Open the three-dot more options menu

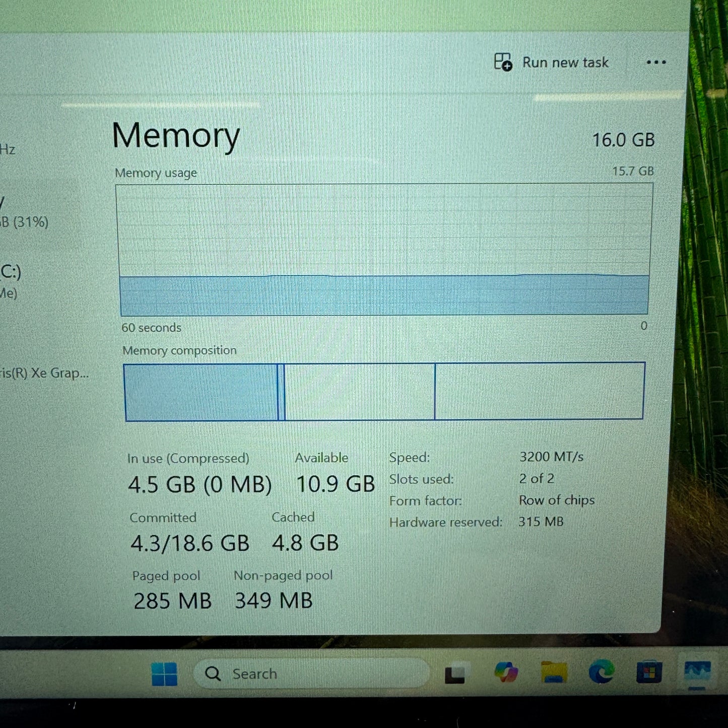pyautogui.click(x=656, y=62)
